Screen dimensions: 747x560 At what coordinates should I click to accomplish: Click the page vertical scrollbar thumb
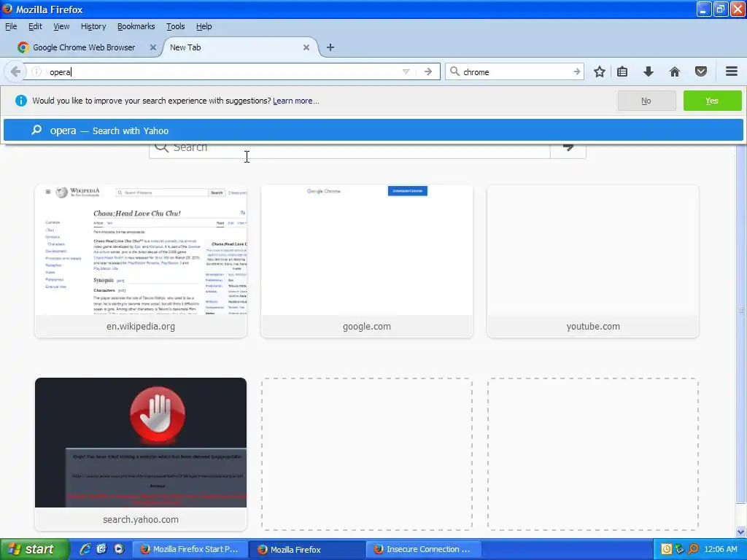740,324
